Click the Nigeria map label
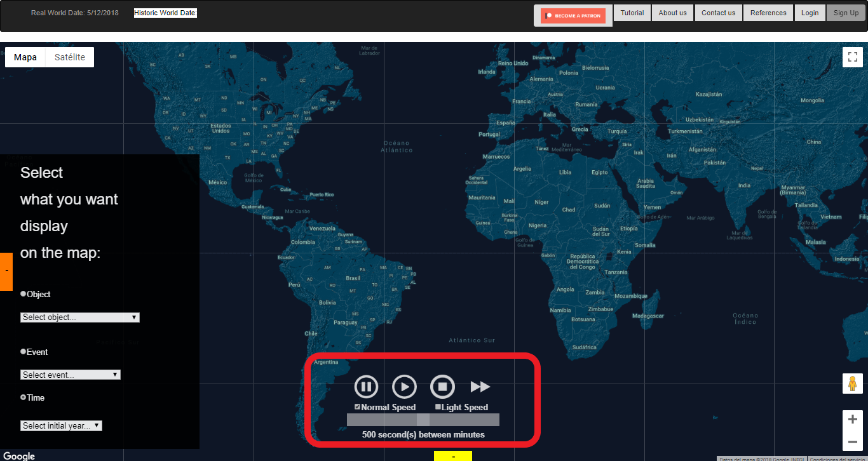This screenshot has width=868, height=461. click(x=538, y=225)
